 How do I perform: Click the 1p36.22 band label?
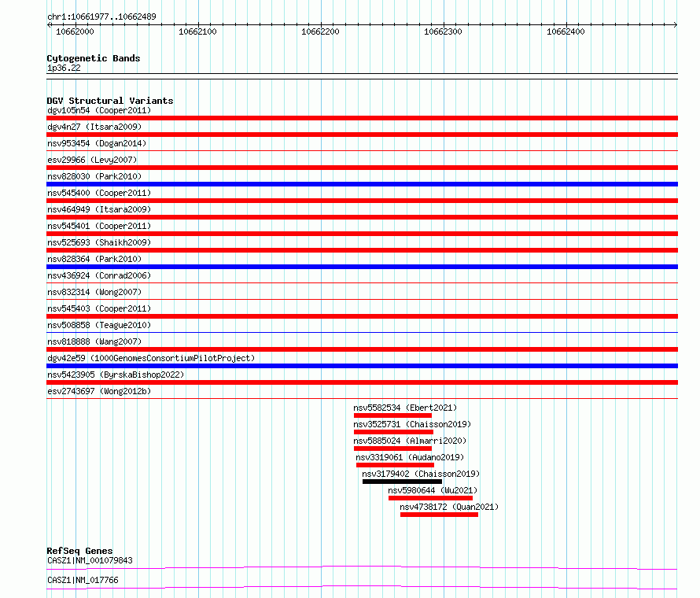(64, 68)
